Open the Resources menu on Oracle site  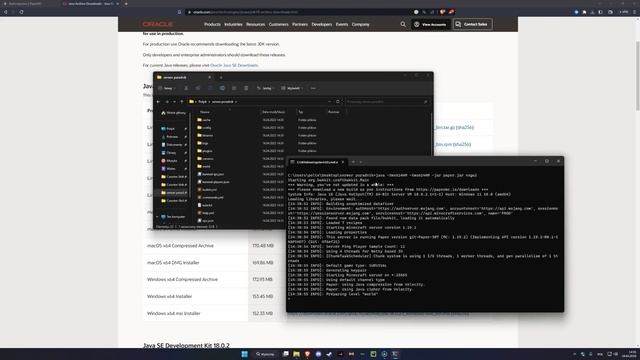256,24
